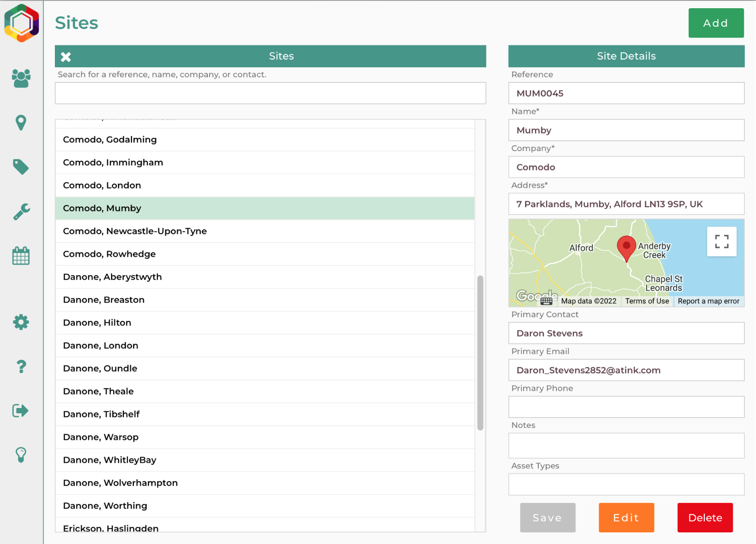Screen dimensions: 756x544
Task: Select Danone, Worthing row
Action: [265, 506]
